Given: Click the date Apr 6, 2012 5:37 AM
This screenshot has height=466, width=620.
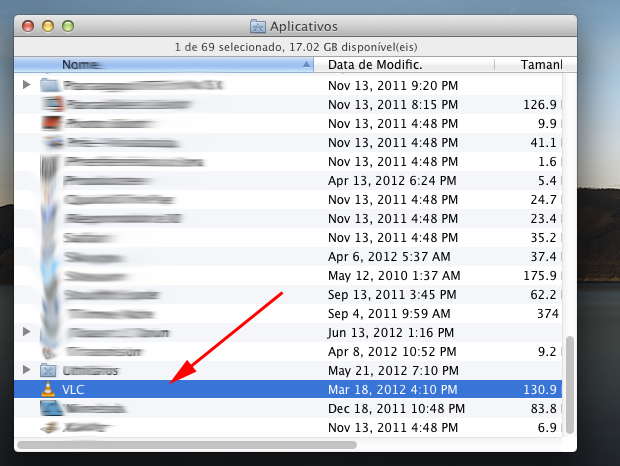Looking at the screenshot, I should (x=389, y=257).
